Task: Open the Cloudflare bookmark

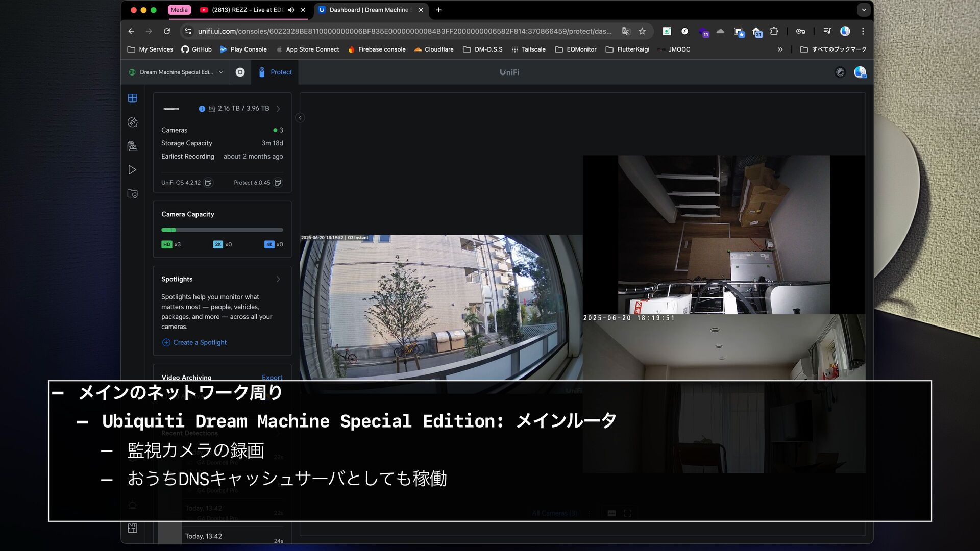Action: 434,49
